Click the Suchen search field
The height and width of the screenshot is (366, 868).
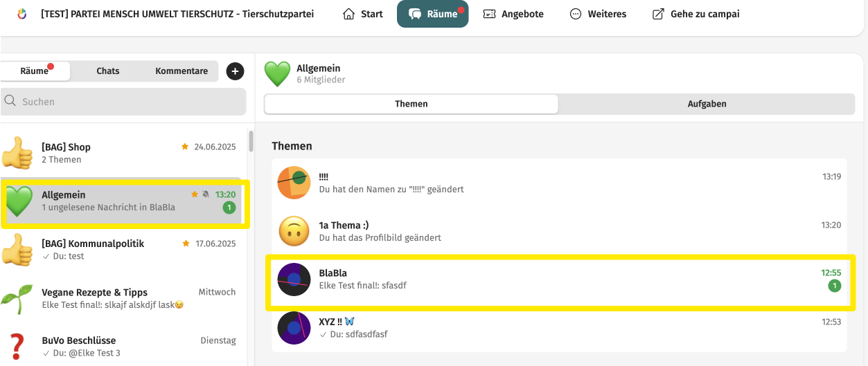pos(123,101)
